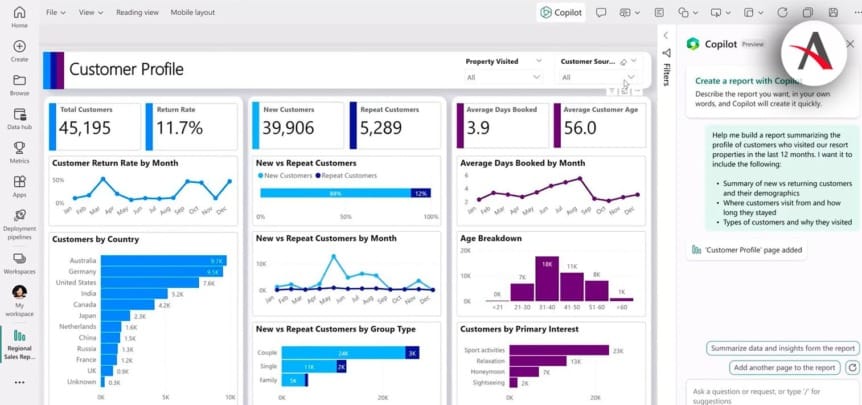The height and width of the screenshot is (405, 862).
Task: Click 'Add another page to the report'
Action: point(784,368)
